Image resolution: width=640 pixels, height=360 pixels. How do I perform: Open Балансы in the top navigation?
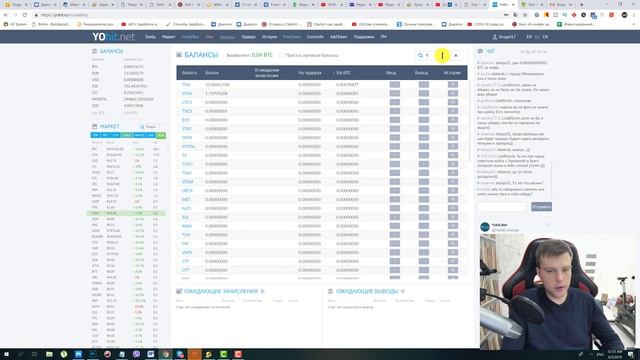click(227, 37)
